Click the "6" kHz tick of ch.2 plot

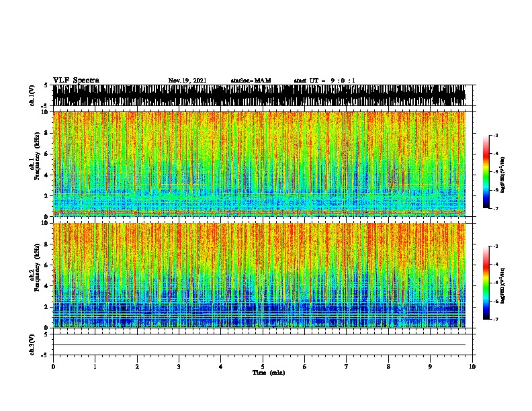[x=46, y=265]
